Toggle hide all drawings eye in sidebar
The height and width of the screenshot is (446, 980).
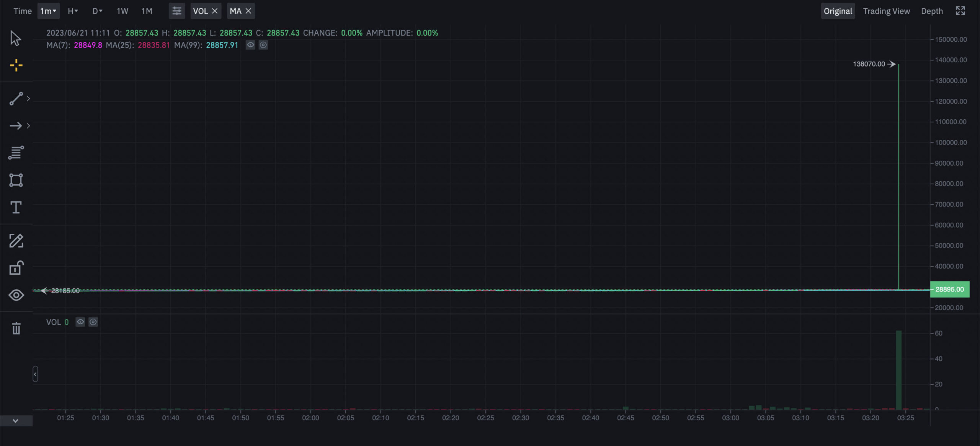[16, 295]
